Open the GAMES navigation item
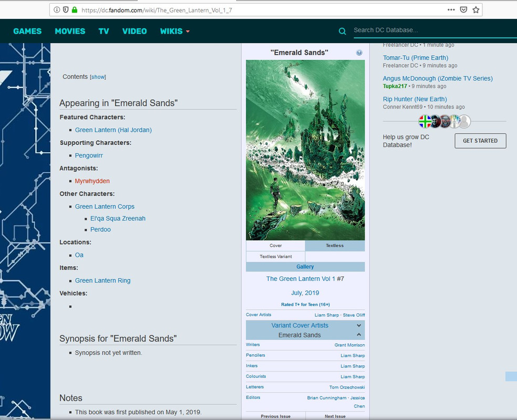 (27, 31)
